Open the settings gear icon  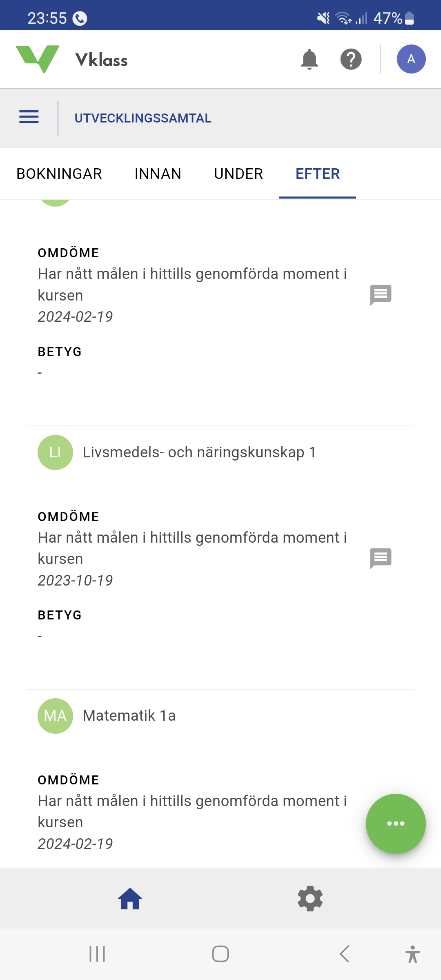click(310, 899)
